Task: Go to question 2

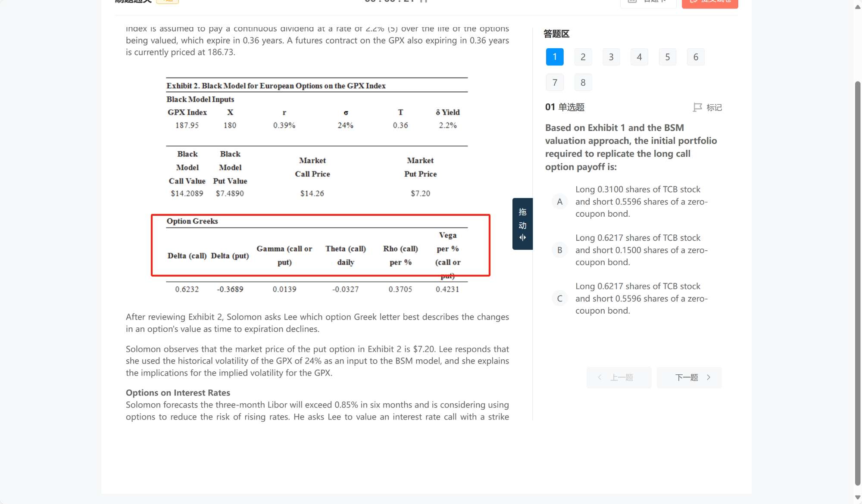Action: 583,57
